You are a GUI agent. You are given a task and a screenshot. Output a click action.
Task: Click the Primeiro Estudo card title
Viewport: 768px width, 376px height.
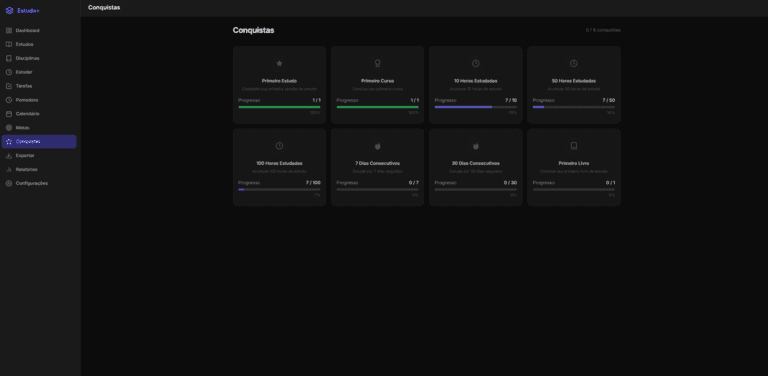tap(279, 81)
